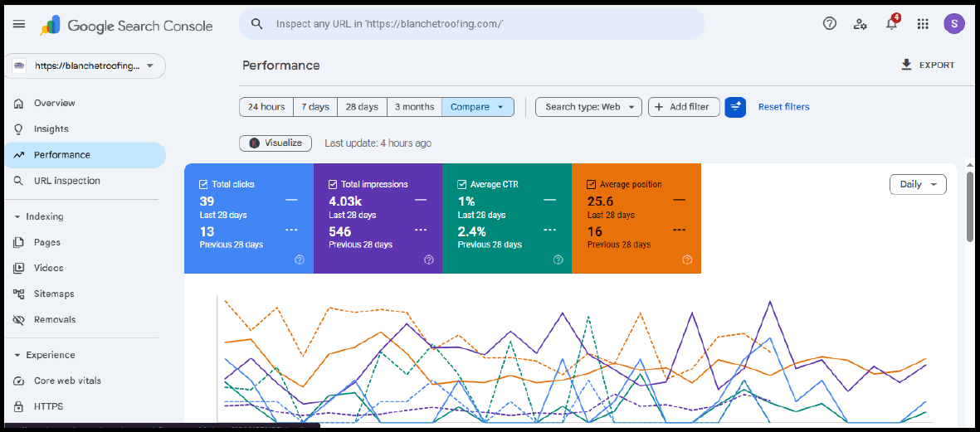980x432 pixels.
Task: Collapse the Experience sidebar section
Action: coord(18,355)
